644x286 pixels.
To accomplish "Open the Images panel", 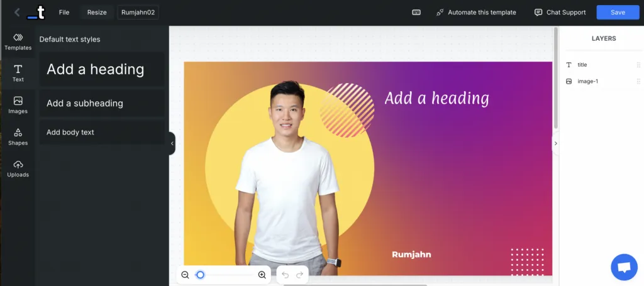I will (18, 105).
